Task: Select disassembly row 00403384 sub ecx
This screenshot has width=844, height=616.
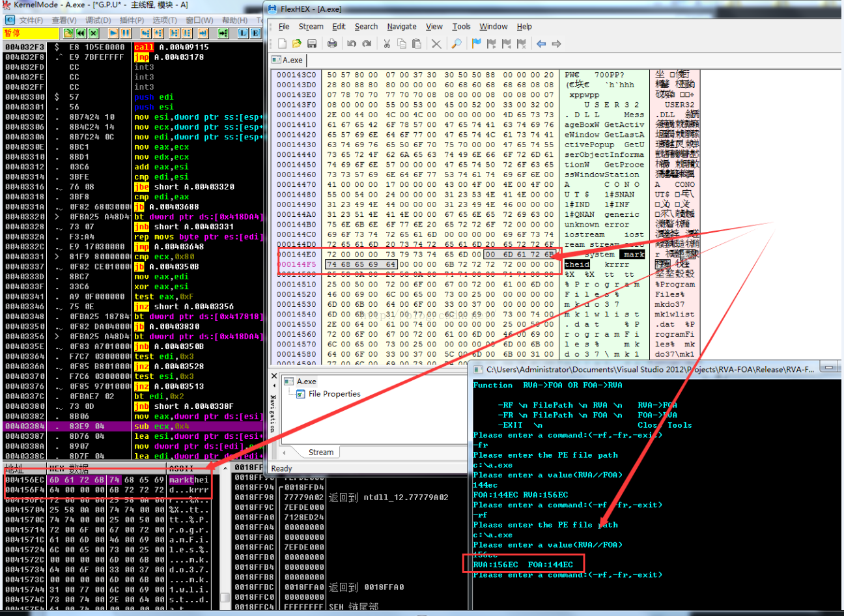Action: (x=132, y=427)
